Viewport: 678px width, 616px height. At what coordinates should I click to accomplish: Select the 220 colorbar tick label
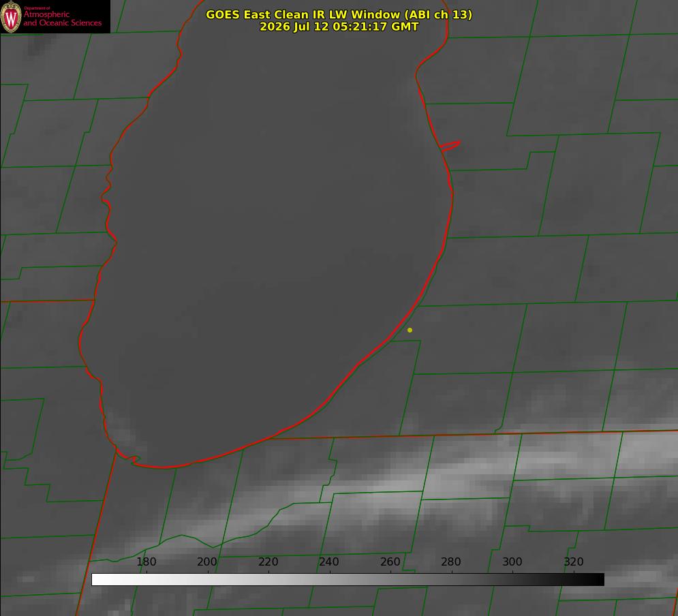click(268, 561)
